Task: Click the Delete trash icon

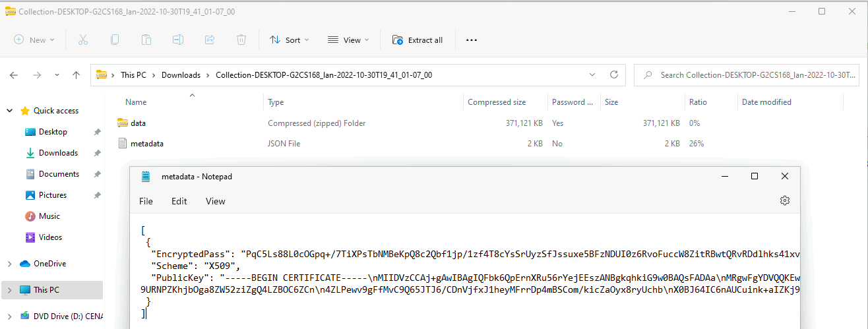Action: click(x=241, y=40)
